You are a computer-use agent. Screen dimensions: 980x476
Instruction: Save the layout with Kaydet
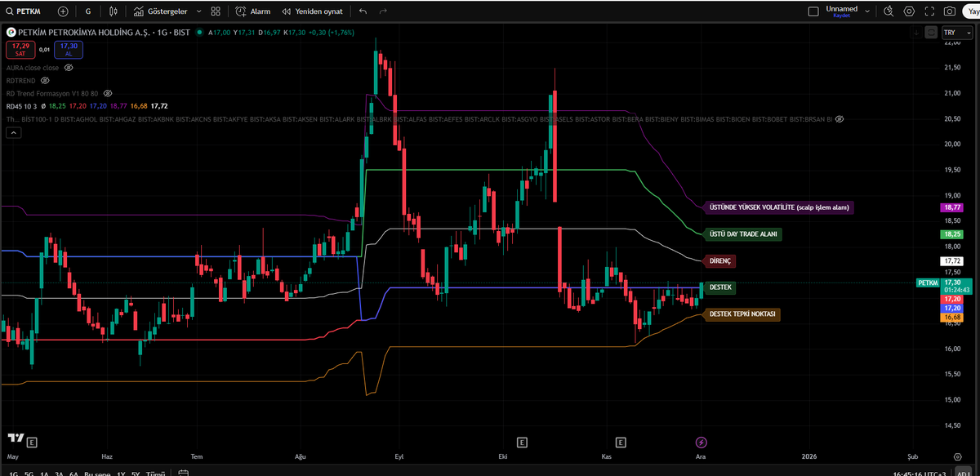[841, 16]
